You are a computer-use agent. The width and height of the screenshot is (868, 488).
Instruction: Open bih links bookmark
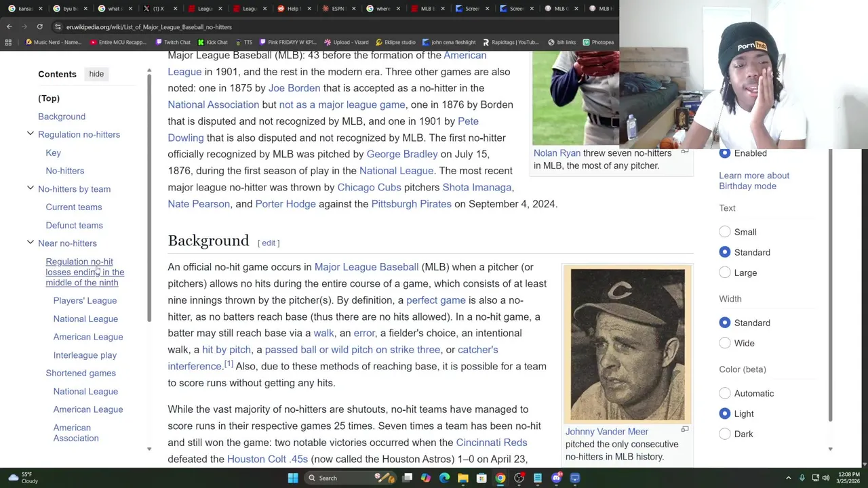(x=561, y=42)
